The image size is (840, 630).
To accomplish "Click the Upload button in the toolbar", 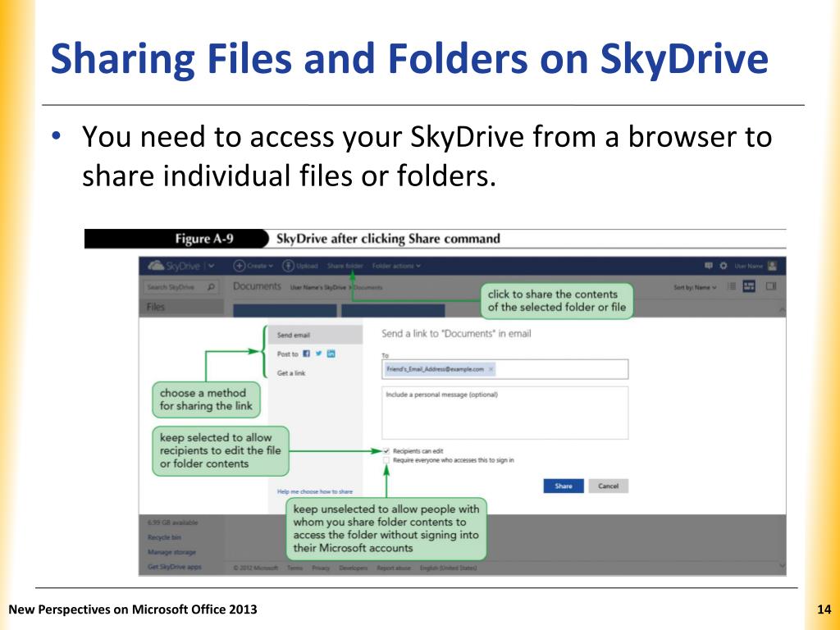I will pos(300,266).
